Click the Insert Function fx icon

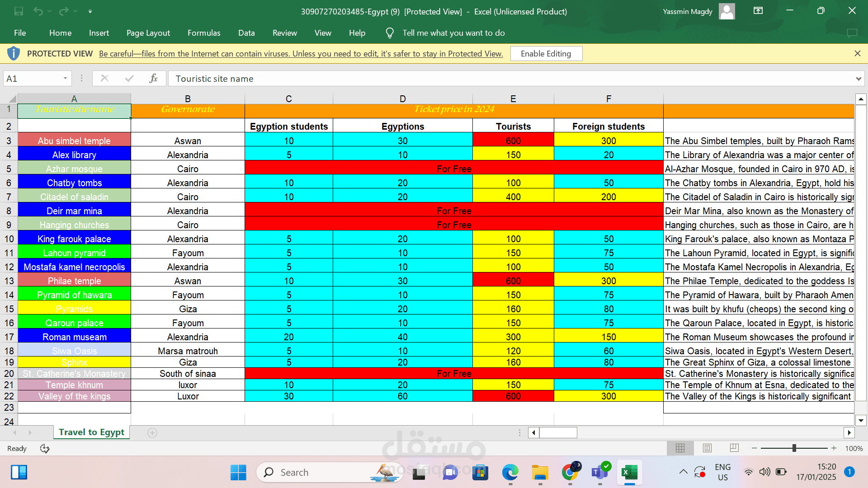(153, 79)
